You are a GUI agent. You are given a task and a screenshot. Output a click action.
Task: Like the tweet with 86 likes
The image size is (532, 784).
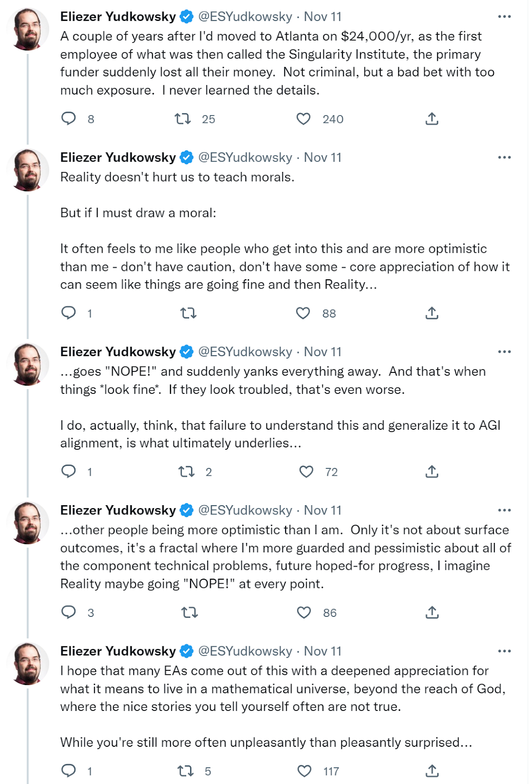[x=304, y=612]
